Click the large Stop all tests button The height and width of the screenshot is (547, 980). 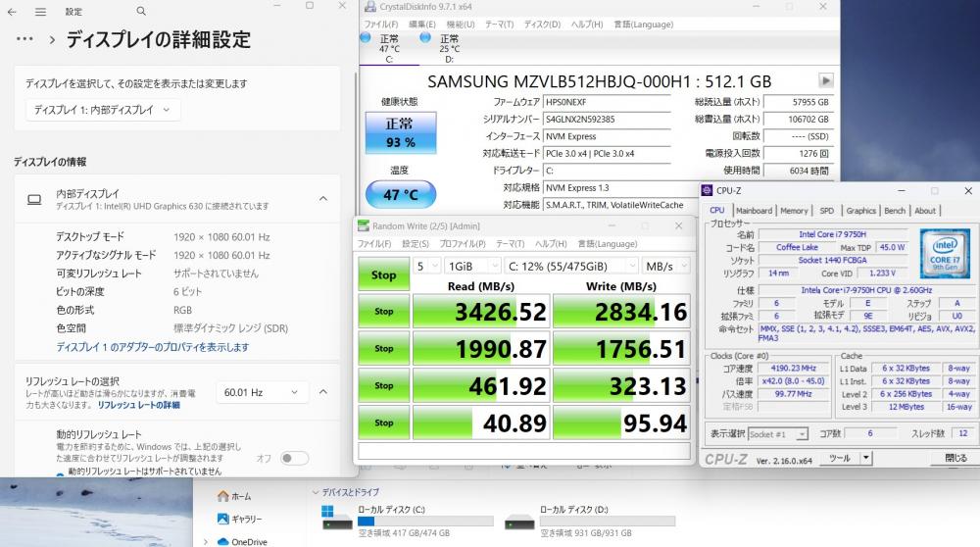pos(384,274)
